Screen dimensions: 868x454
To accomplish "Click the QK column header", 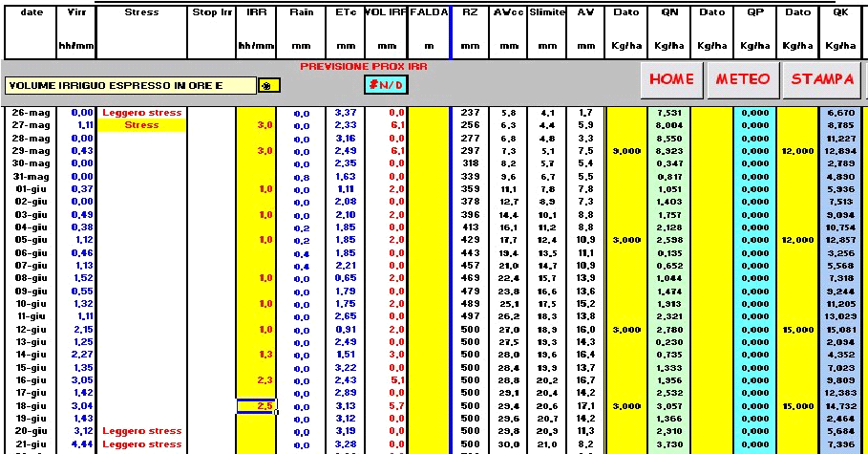I will point(840,12).
